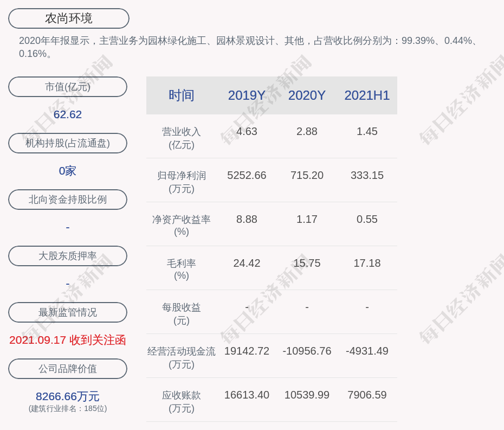Select the 市值(亿元) label pill
This screenshot has height=430, width=504.
68,87
